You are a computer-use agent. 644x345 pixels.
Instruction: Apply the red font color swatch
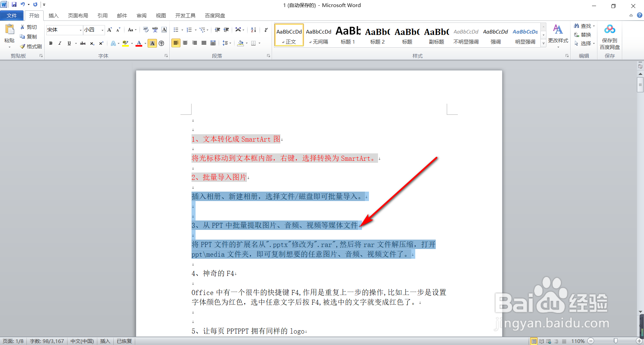click(139, 43)
